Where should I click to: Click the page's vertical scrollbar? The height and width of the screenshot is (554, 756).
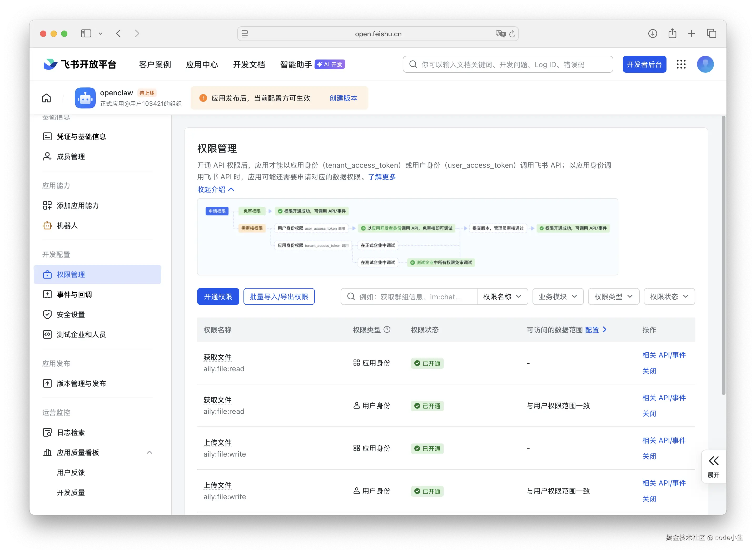click(x=723, y=255)
